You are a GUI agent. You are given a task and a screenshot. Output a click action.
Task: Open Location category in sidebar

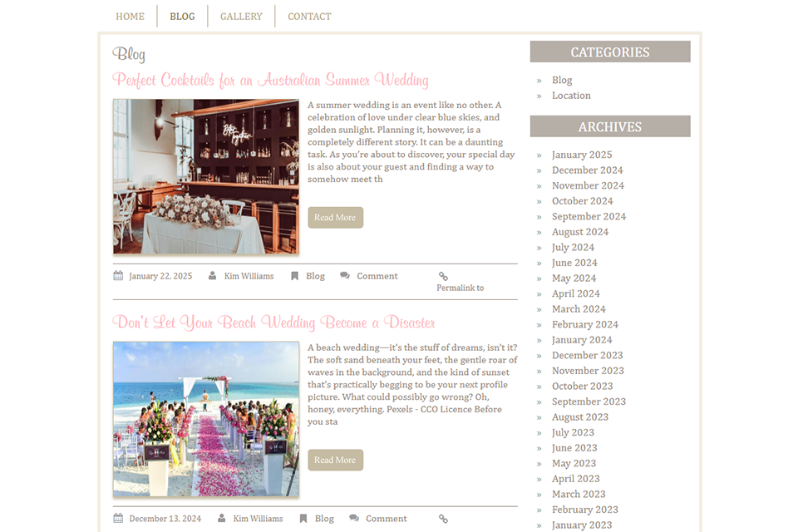coord(571,96)
